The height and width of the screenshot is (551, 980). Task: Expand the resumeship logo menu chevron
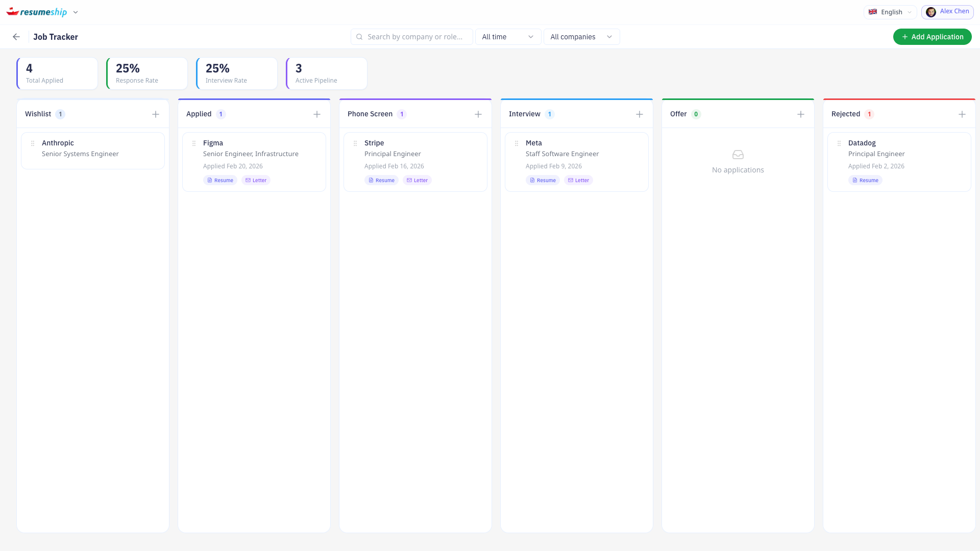coord(76,12)
